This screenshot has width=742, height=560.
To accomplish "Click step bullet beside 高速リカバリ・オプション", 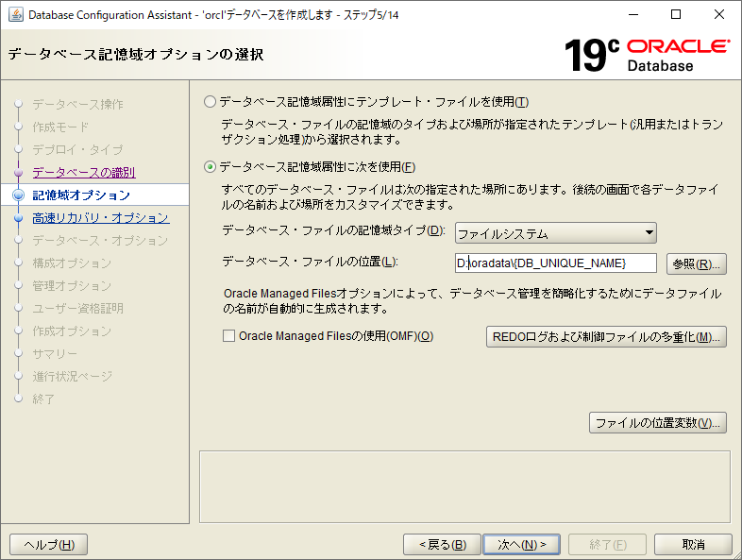I will click(19, 218).
